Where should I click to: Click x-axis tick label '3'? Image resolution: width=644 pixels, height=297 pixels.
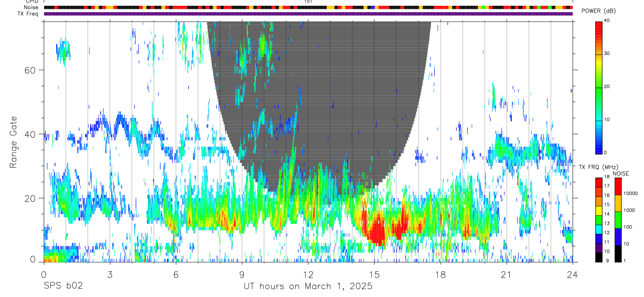110,274
